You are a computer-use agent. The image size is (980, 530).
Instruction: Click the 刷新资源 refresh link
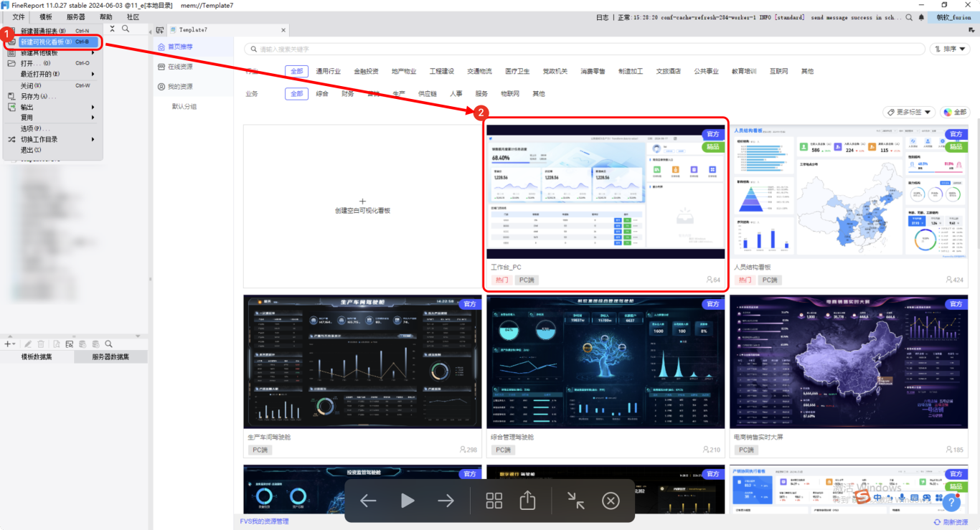(951, 522)
